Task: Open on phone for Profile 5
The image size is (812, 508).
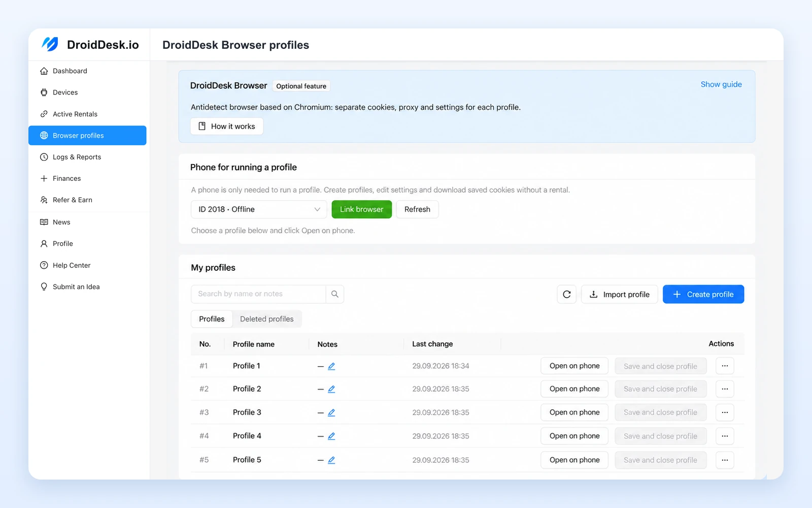Action: pos(574,460)
